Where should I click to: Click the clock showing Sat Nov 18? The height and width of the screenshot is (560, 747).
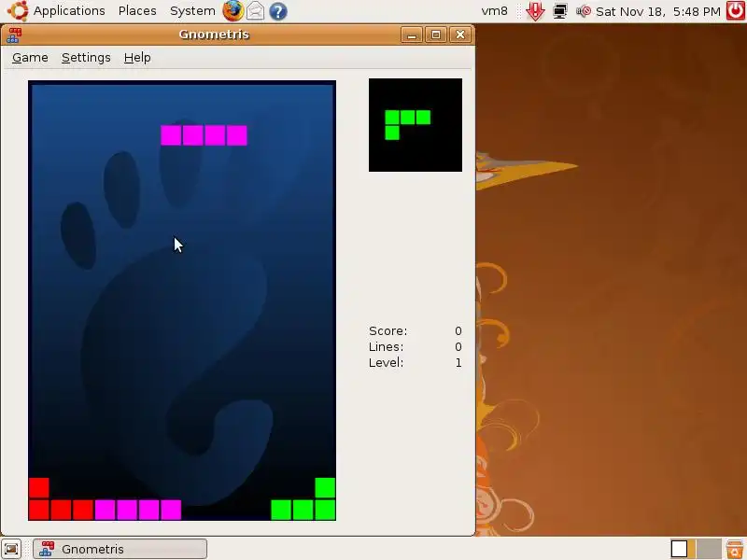658,11
